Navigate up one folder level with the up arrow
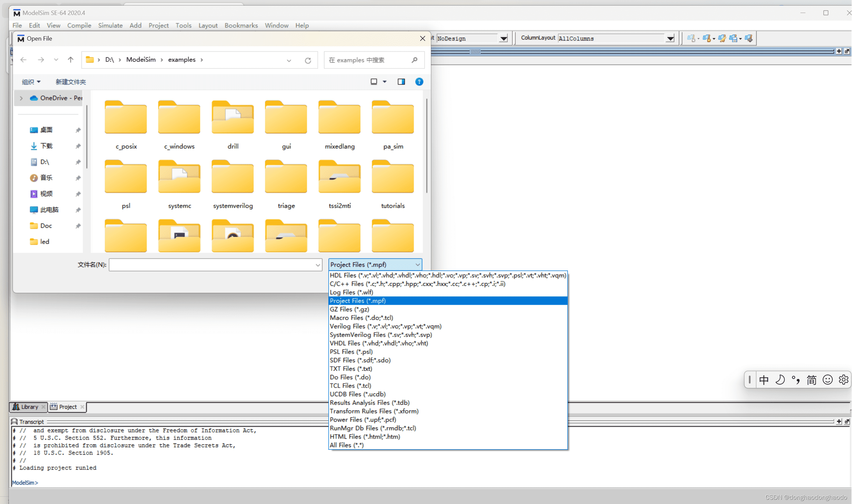 point(70,60)
